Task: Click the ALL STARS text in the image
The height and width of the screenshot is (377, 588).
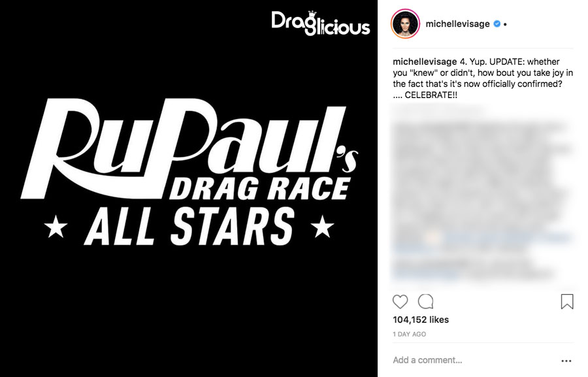Action: click(189, 226)
